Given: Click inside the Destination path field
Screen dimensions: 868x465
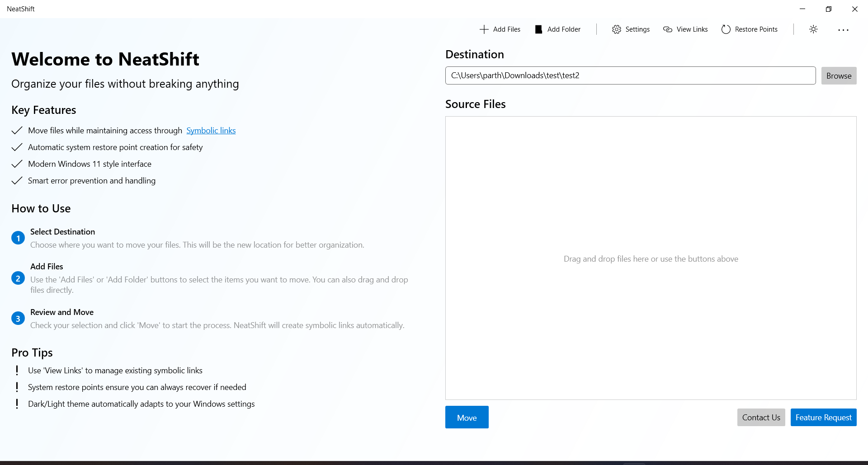Looking at the screenshot, I should (630, 75).
